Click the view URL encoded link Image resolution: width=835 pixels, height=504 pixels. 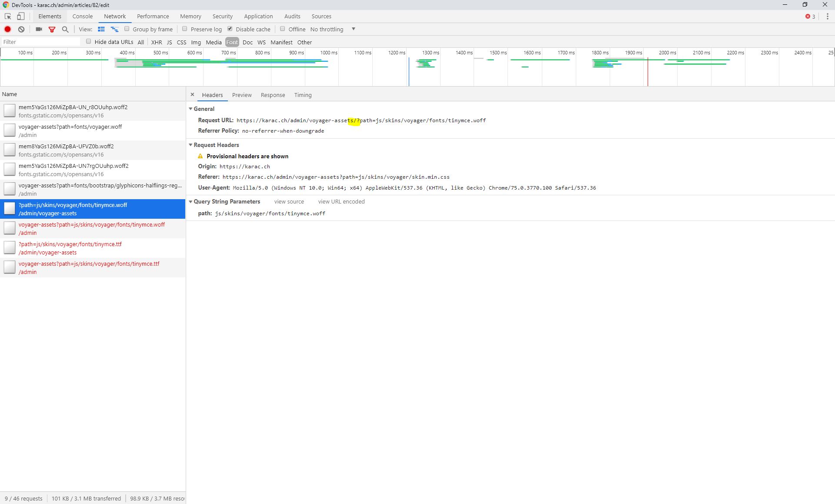click(341, 201)
